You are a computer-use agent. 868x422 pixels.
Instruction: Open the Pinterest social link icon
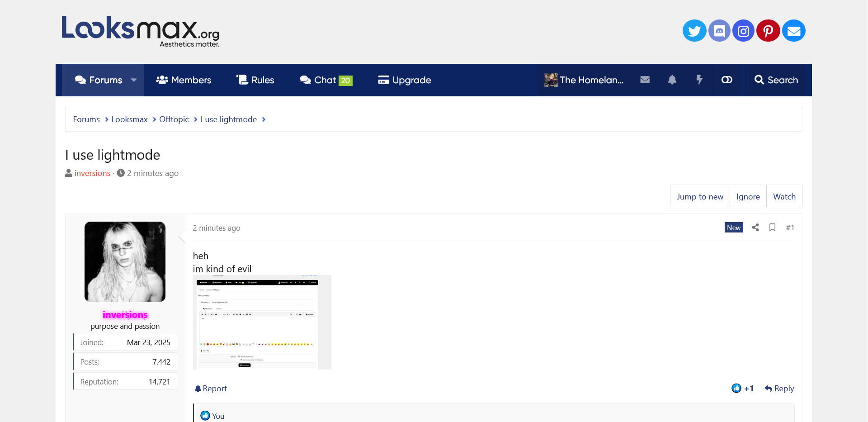768,31
